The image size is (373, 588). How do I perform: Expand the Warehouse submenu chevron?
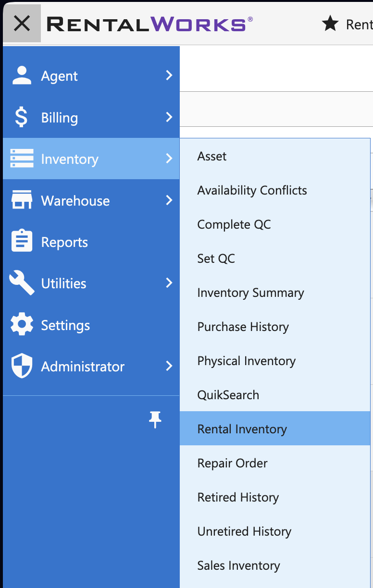169,200
